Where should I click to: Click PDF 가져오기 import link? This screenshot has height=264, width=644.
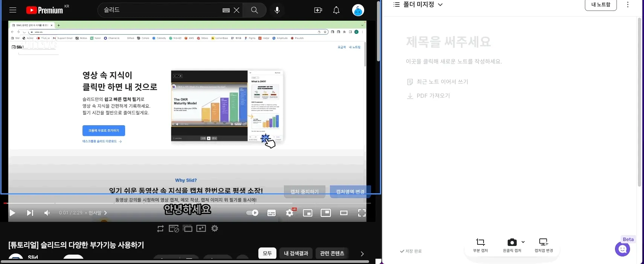[429, 96]
